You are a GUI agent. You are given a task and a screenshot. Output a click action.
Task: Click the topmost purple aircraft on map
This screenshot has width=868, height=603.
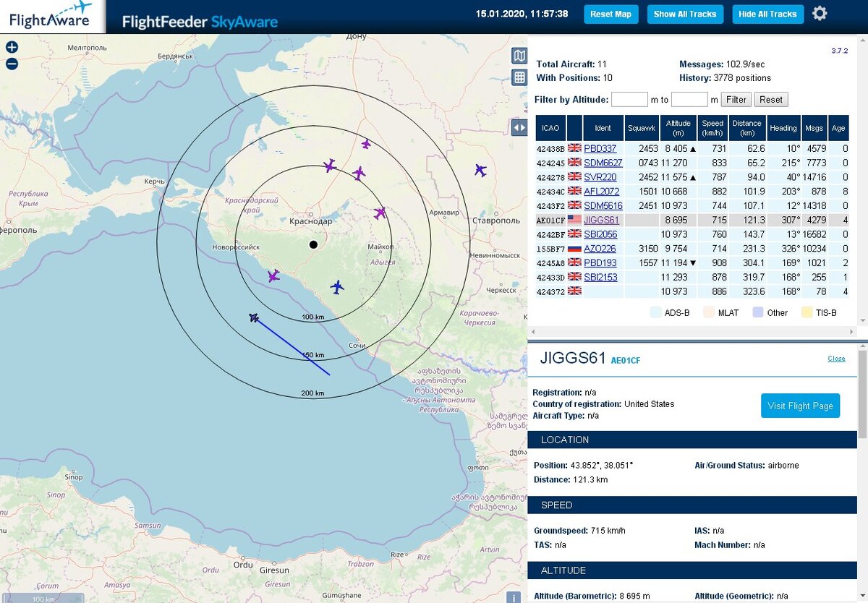click(366, 144)
